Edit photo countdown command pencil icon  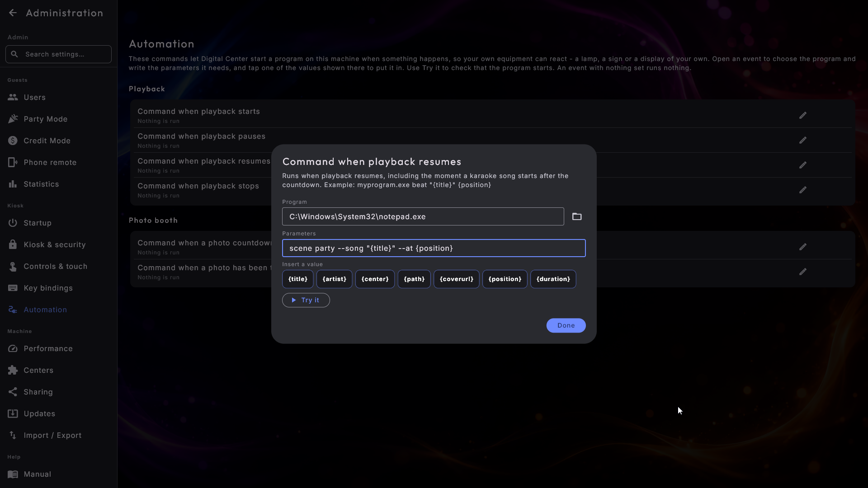point(803,247)
